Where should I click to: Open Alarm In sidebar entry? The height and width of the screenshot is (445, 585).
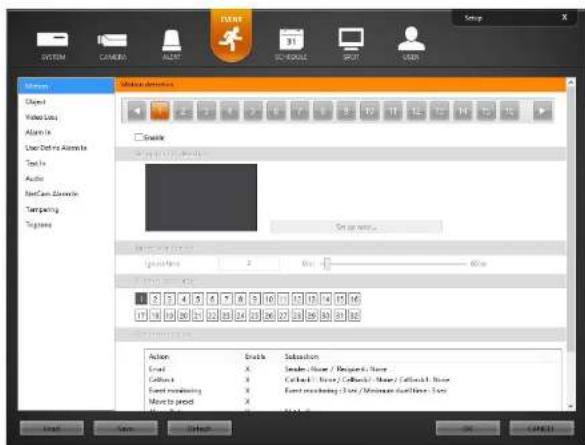click(x=38, y=132)
